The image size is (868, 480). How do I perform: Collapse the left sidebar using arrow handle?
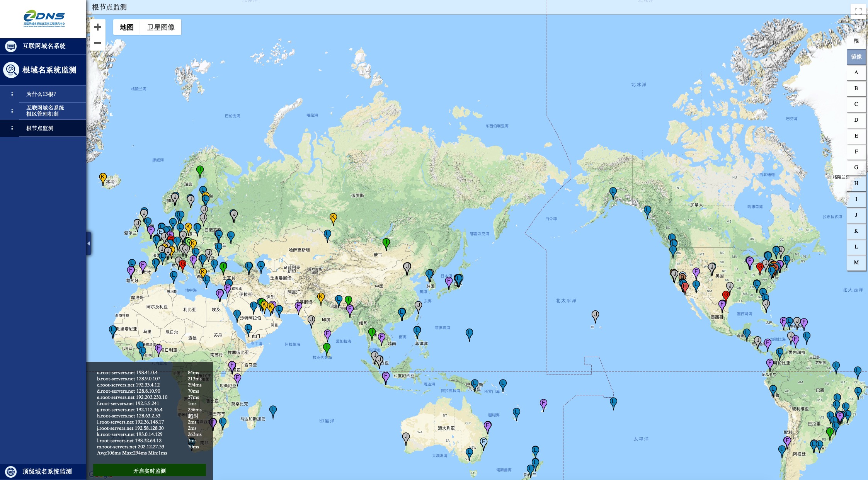[89, 243]
